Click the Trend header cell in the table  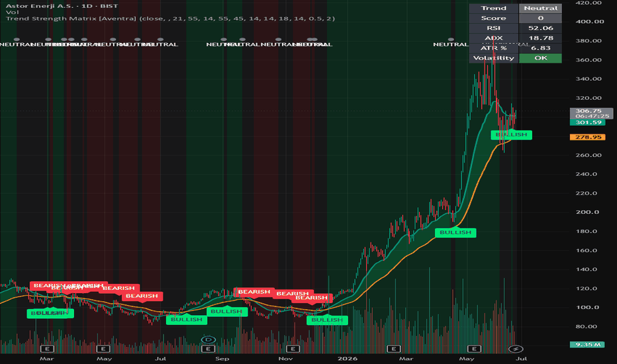pos(493,8)
